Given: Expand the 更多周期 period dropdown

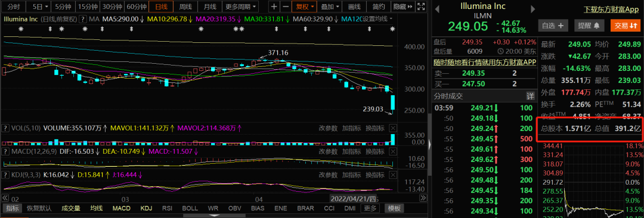Looking at the screenshot, I should coord(240,7).
